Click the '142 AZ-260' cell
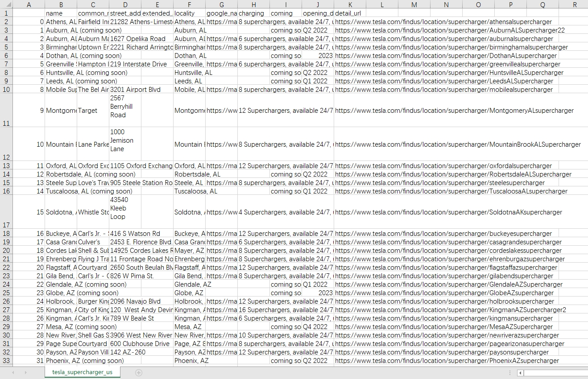The height and width of the screenshot is (379, 588). [x=128, y=352]
